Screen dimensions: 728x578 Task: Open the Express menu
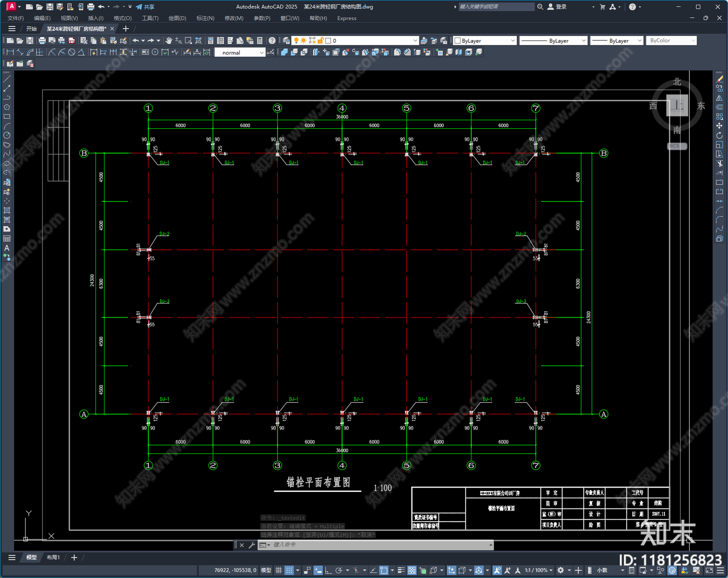[x=347, y=18]
